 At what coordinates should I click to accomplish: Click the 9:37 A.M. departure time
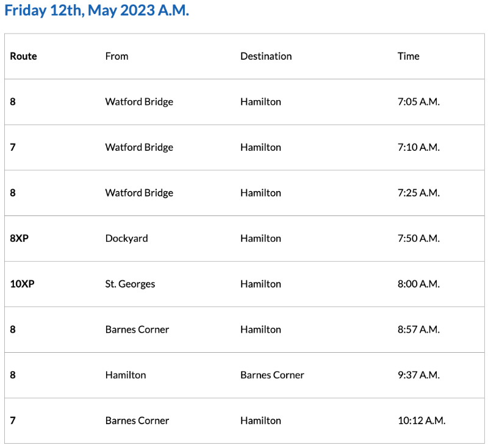point(418,375)
